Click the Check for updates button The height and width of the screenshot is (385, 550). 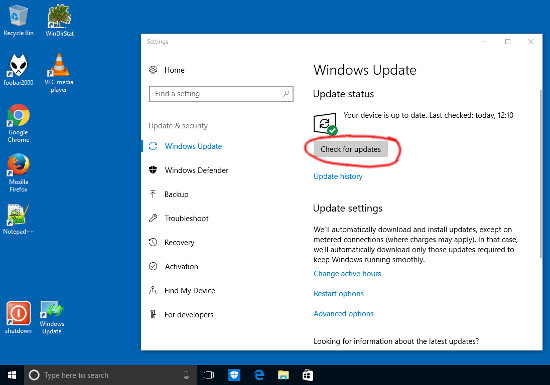(351, 149)
